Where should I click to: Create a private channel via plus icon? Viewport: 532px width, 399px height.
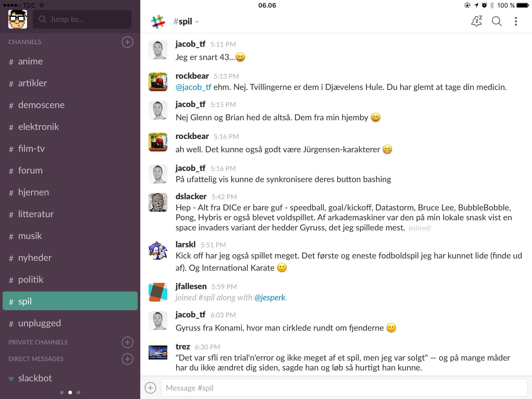[x=127, y=342]
